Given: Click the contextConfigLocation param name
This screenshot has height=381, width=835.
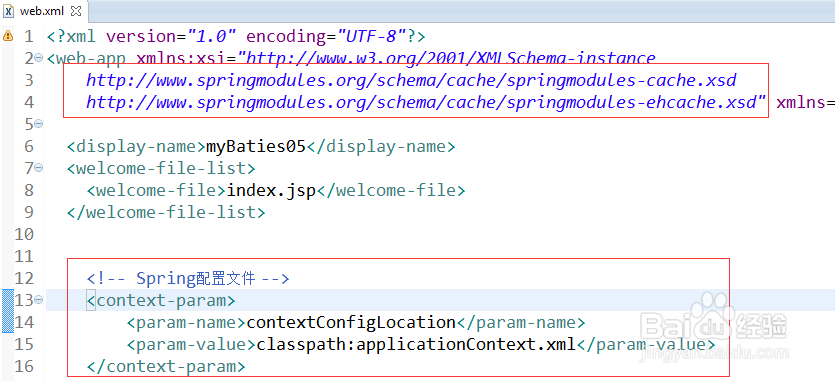Looking at the screenshot, I should (x=350, y=322).
